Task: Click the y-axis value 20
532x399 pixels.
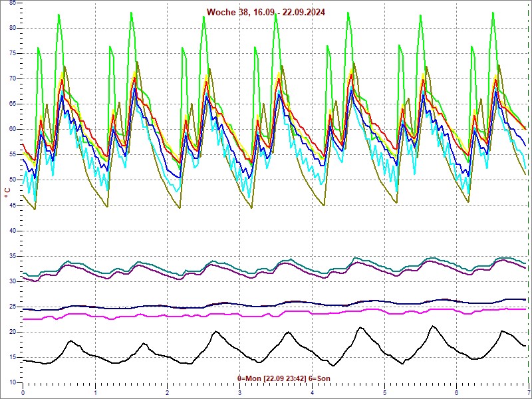Action: pyautogui.click(x=12, y=332)
